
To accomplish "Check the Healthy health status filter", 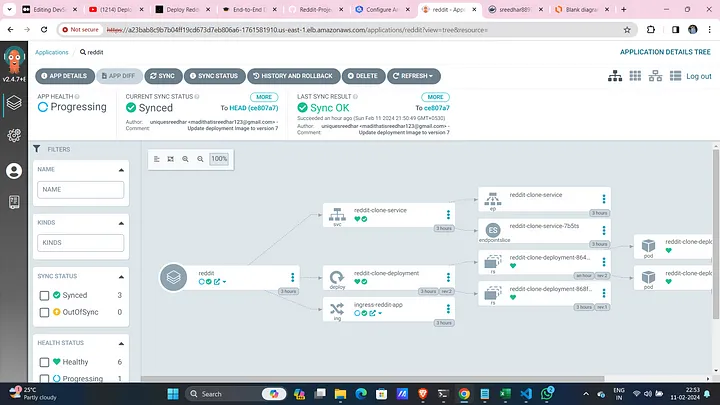I will 44,362.
